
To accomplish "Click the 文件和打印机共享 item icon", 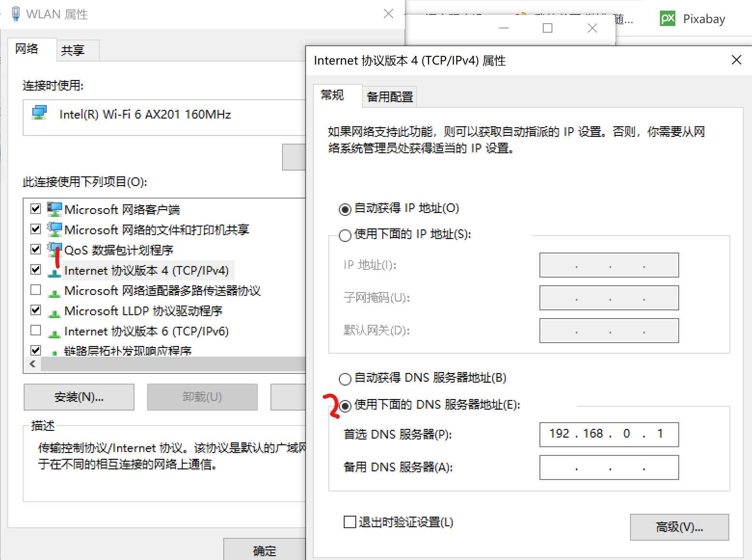I will [x=54, y=229].
